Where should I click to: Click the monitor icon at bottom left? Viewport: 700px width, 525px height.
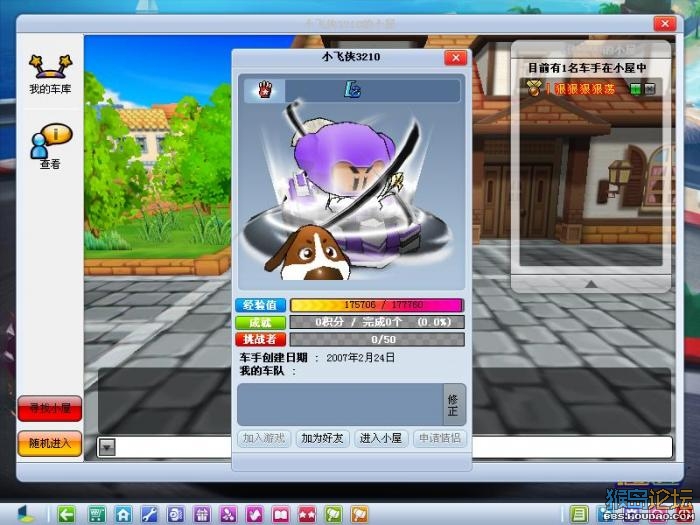click(x=25, y=514)
